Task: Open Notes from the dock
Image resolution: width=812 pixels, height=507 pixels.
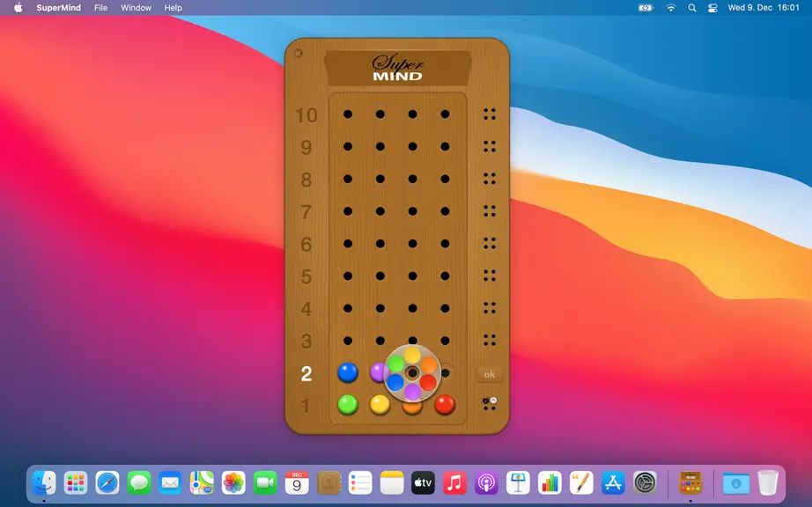Action: tap(392, 483)
